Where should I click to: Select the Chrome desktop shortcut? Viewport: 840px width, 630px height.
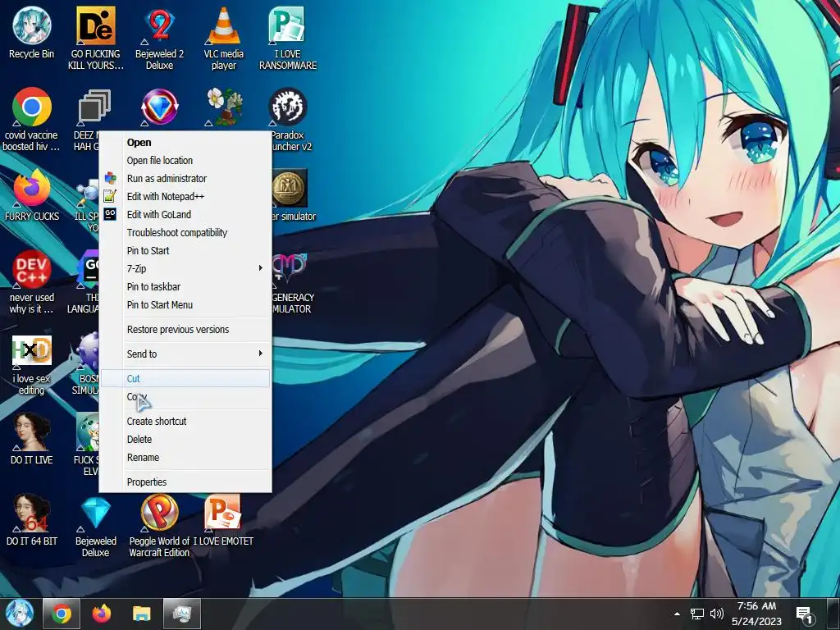(x=32, y=119)
